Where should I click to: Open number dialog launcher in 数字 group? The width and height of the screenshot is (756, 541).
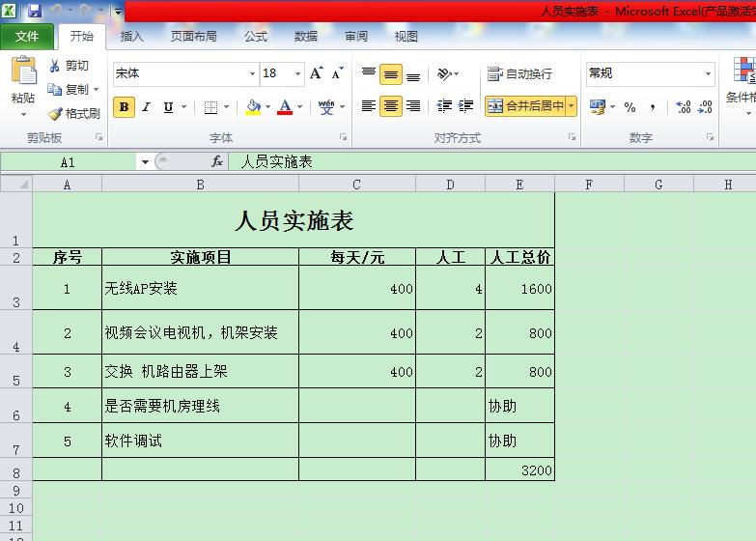click(x=711, y=137)
